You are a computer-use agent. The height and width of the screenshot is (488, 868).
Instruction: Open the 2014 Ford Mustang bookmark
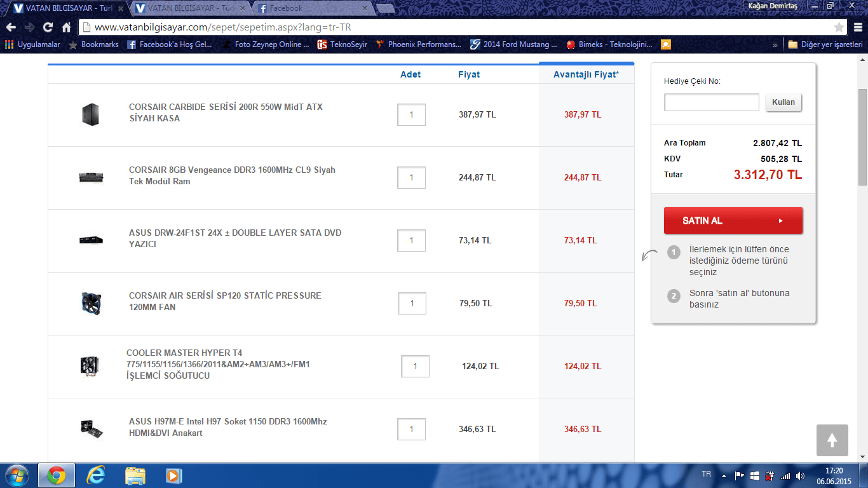513,44
